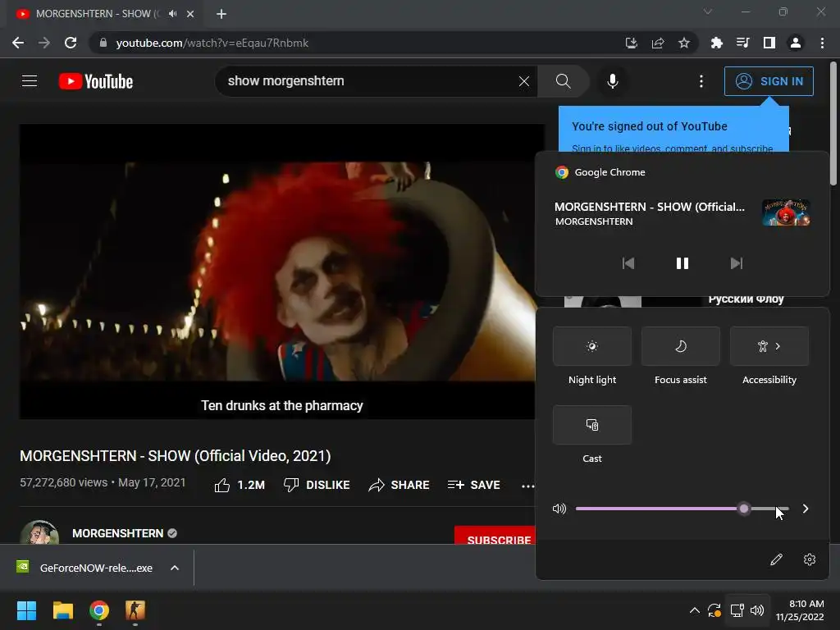This screenshot has height=630, width=840.
Task: Set the volume slider in quick settings
Action: click(x=682, y=509)
